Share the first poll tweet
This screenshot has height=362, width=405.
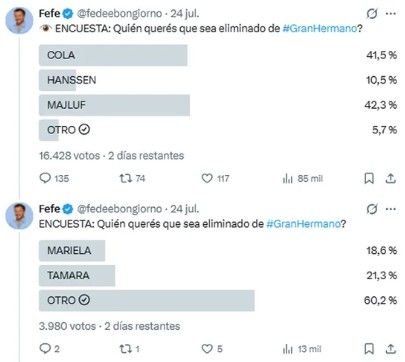pyautogui.click(x=390, y=179)
